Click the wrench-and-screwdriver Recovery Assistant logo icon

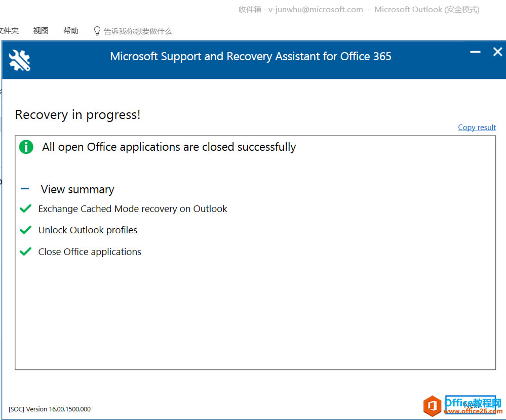point(18,60)
